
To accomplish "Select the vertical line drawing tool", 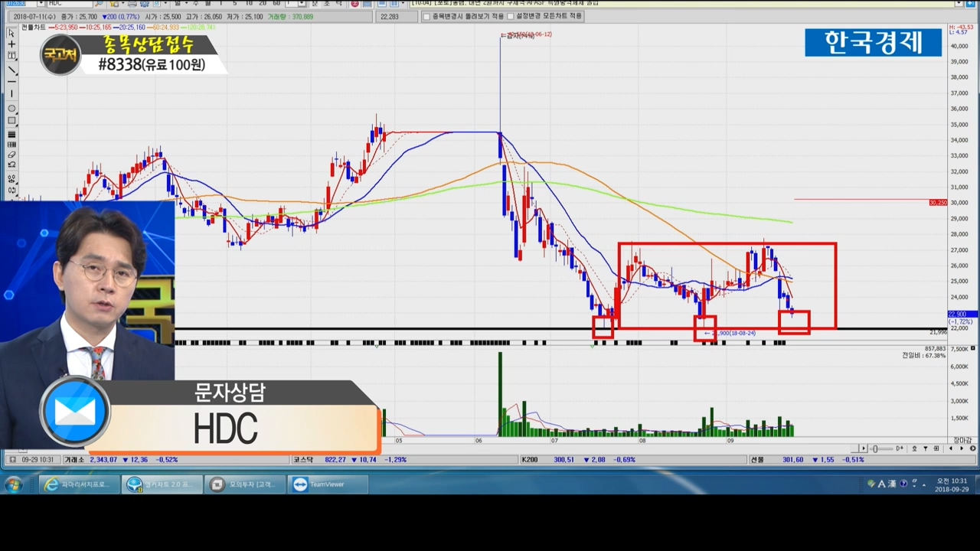I will (11, 94).
